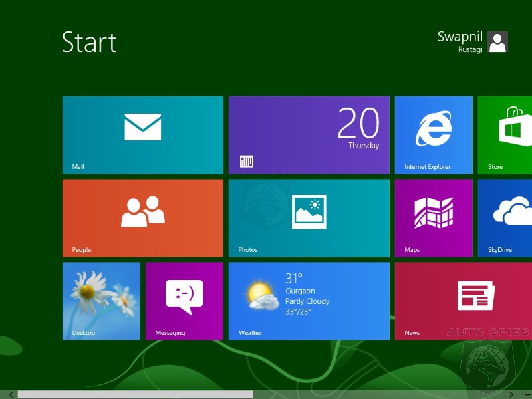Screen dimensions: 532x399
Task: Click the user account picture icon
Action: pos(497,42)
